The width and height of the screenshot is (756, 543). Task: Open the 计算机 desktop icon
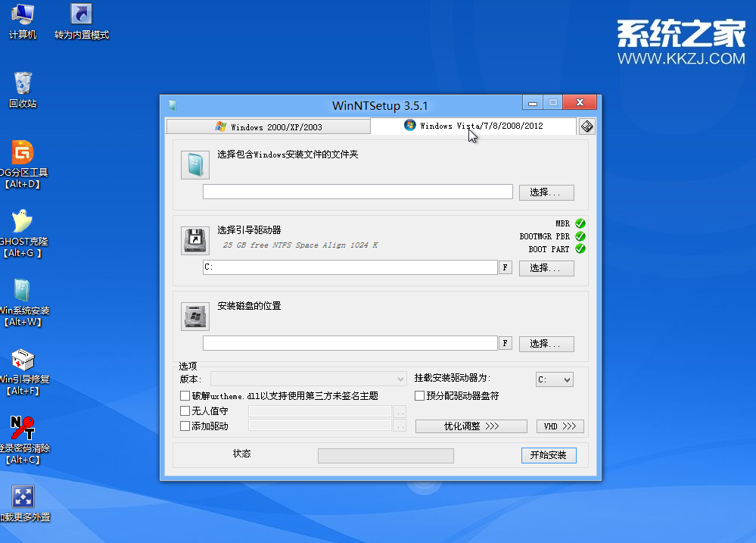point(23,15)
